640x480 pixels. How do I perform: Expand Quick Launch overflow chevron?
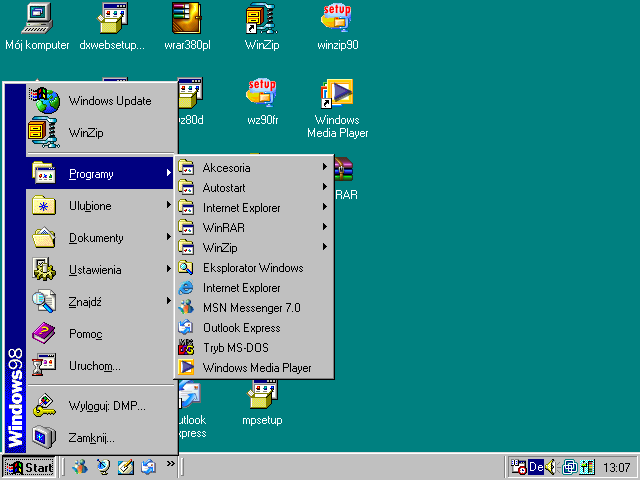[171, 463]
